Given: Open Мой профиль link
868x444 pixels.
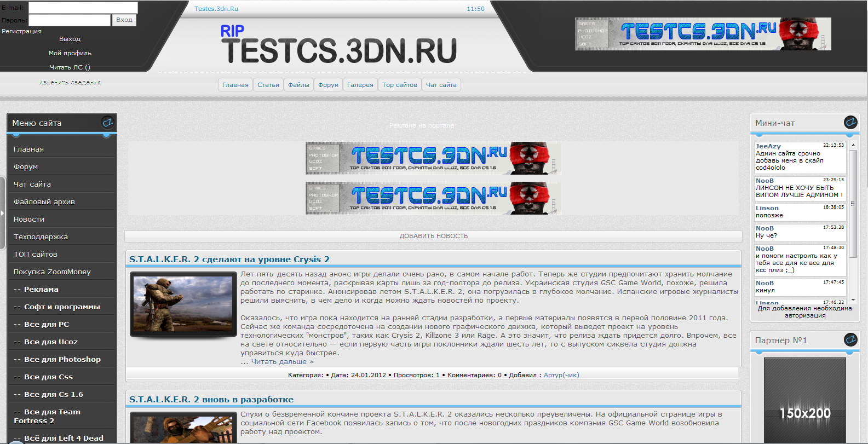Looking at the screenshot, I should [70, 53].
